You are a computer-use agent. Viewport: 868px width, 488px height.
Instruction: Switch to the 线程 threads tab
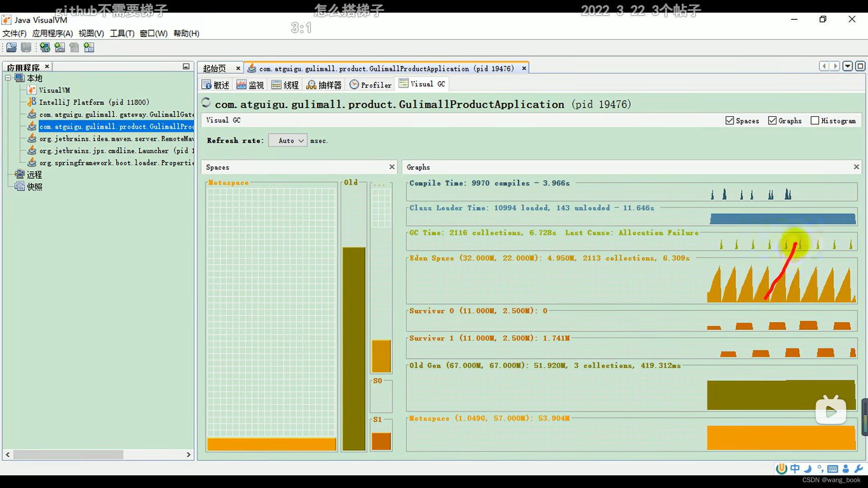285,85
